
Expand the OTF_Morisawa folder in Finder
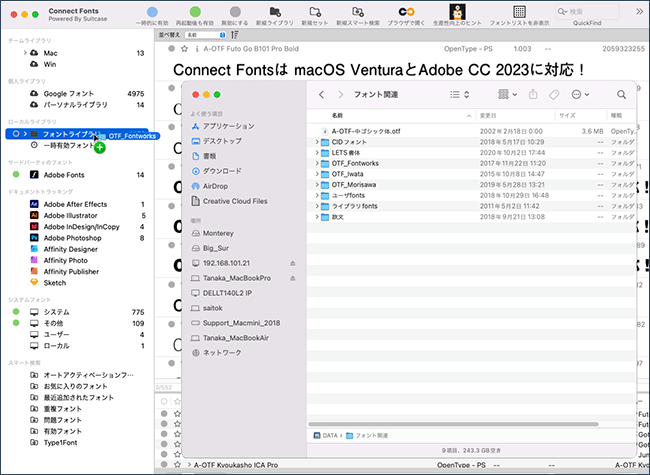point(317,184)
